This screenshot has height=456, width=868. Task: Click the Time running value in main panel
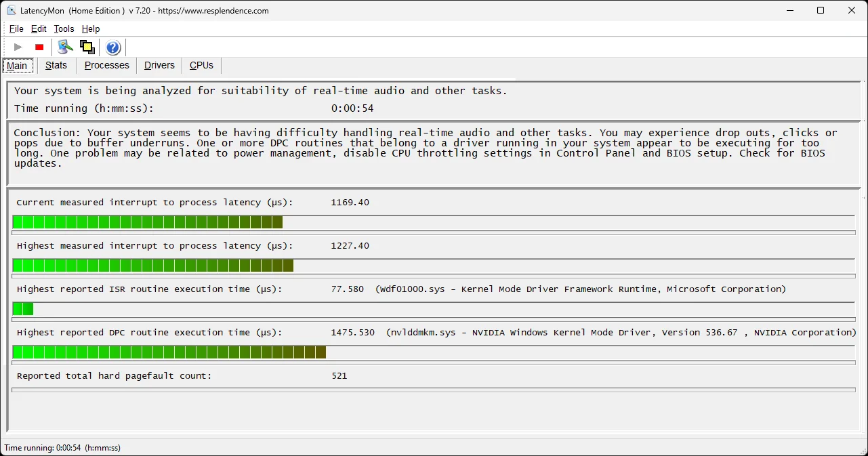click(352, 108)
